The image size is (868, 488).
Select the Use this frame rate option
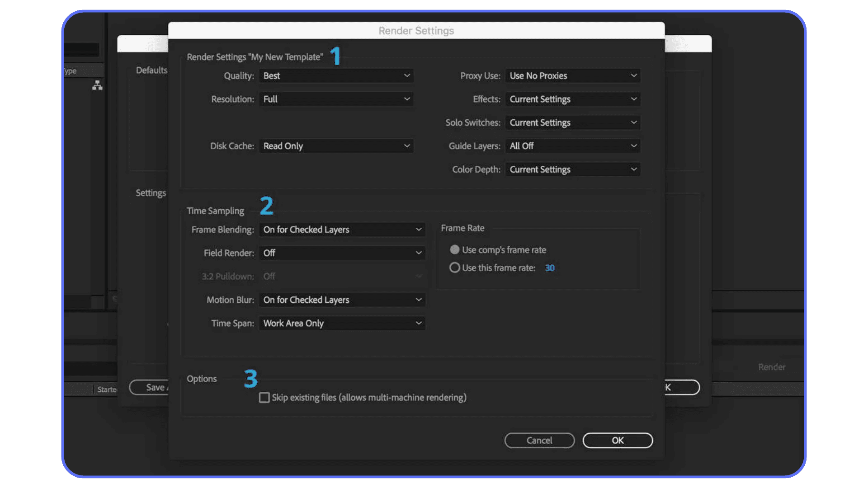[x=455, y=267]
